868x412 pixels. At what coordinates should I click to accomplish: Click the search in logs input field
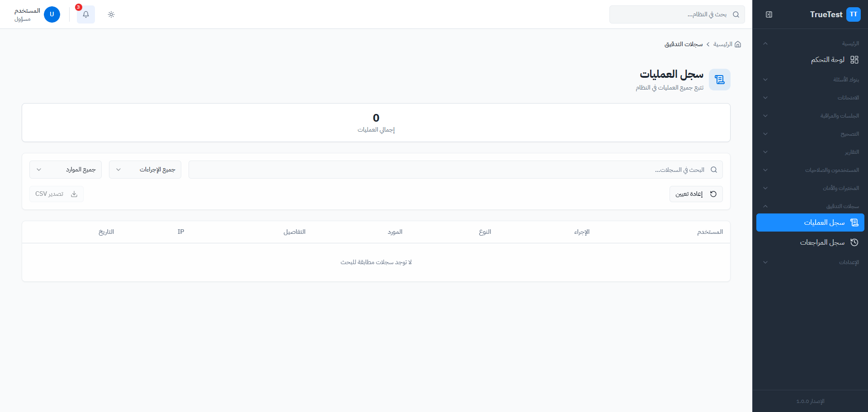(452, 170)
